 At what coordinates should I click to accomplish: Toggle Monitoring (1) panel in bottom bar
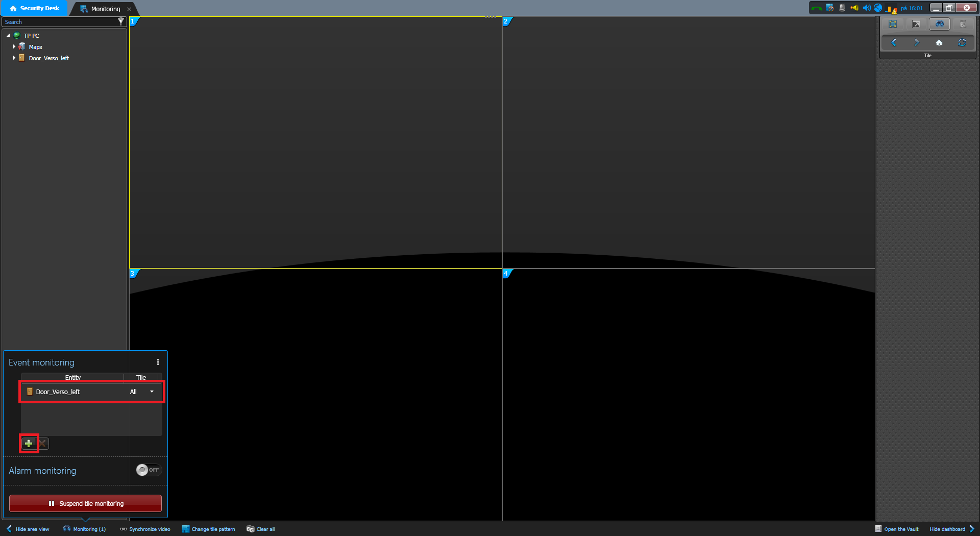[x=84, y=529]
